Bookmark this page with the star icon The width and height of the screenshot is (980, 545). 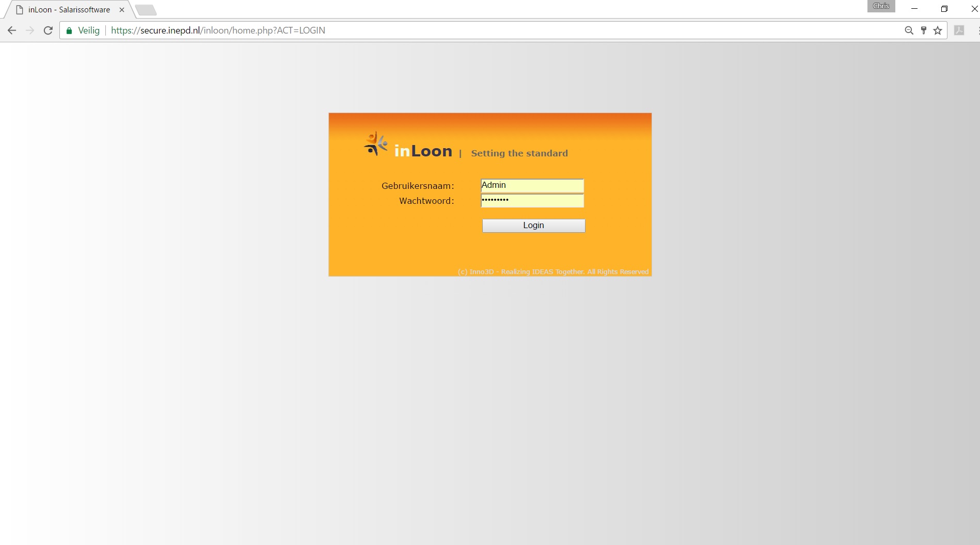pyautogui.click(x=938, y=30)
